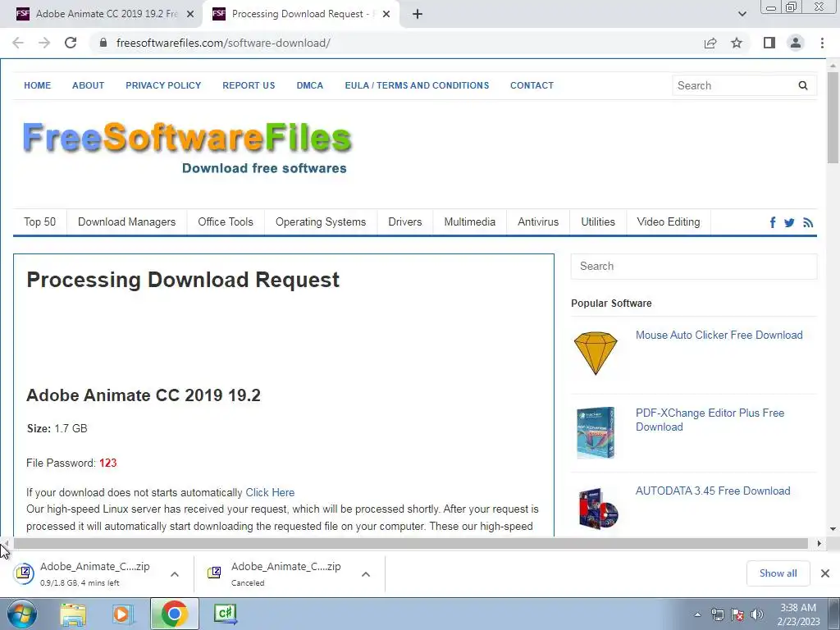Click the Action Center flag tray icon
Viewport: 840px width, 630px height.
(737, 614)
